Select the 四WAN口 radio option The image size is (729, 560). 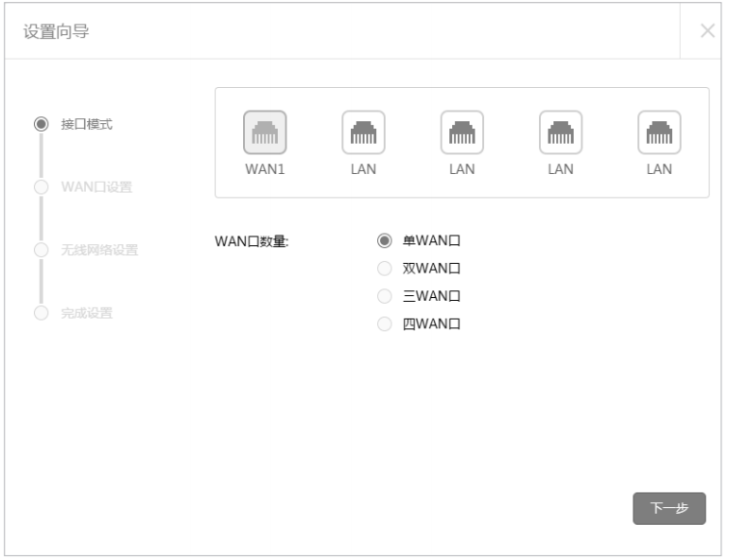(x=385, y=324)
